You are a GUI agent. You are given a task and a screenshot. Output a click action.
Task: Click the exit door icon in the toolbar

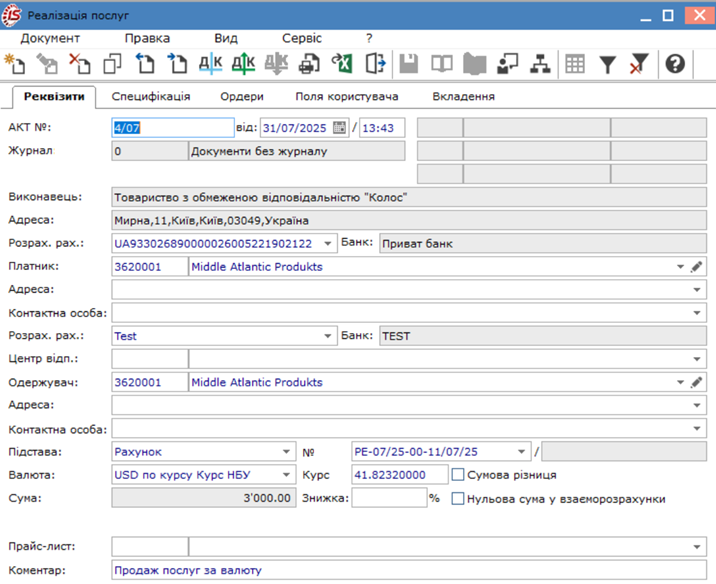[375, 63]
